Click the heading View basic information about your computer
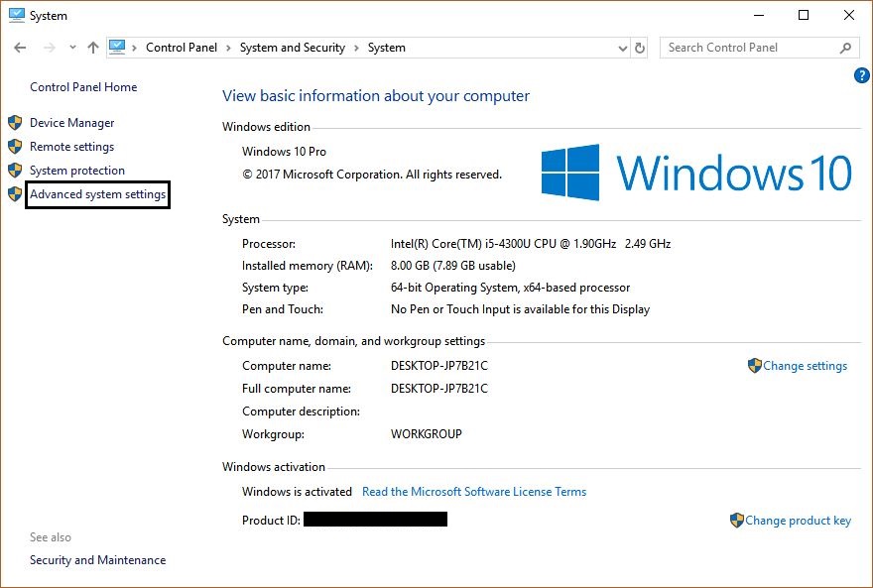This screenshot has height=588, width=873. coord(376,95)
